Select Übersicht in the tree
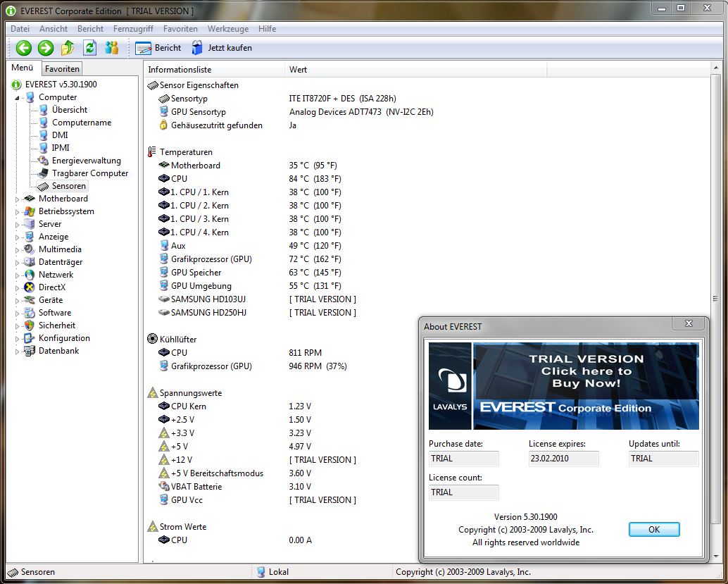Viewport: 728px width, 584px height. point(70,110)
